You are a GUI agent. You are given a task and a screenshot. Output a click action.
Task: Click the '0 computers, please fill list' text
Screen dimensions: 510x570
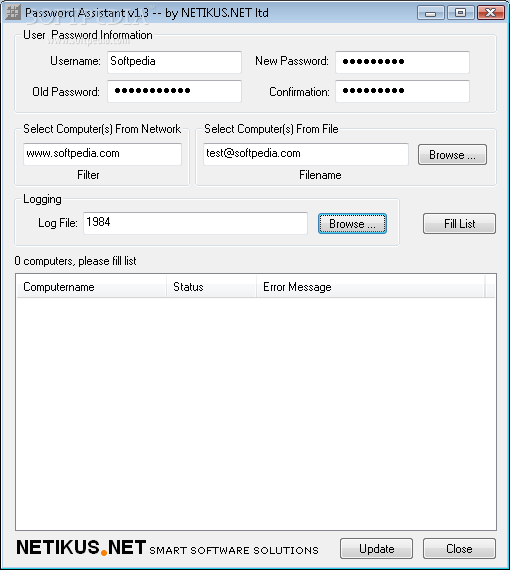point(75,261)
